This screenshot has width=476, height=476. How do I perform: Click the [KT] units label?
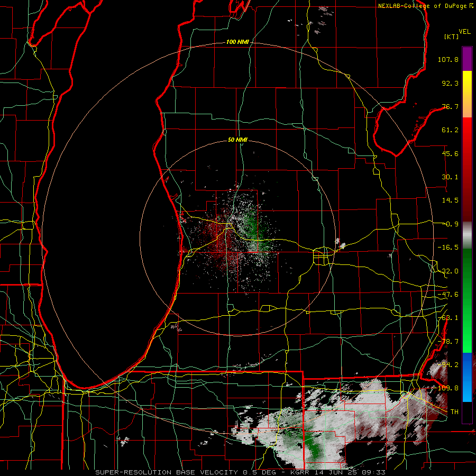[452, 36]
